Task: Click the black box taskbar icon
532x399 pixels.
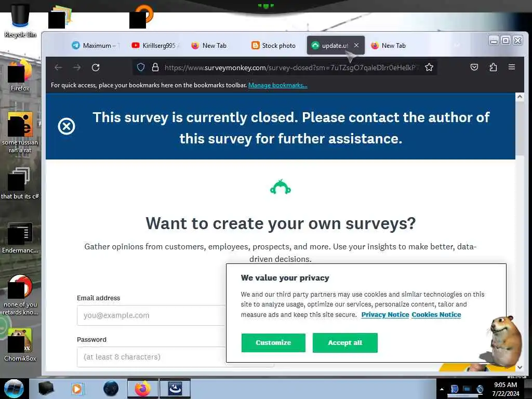Action: pos(46,389)
